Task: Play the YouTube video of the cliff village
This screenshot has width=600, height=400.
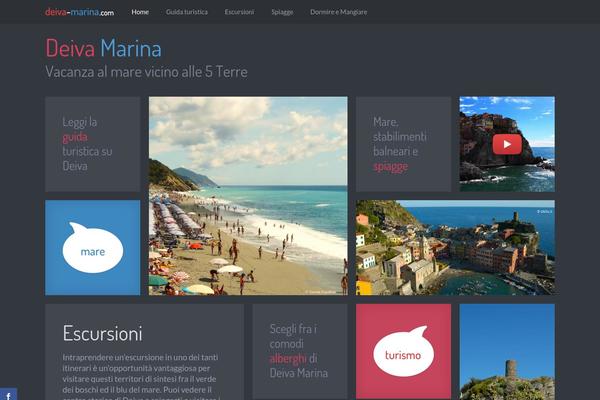Action: (507, 144)
